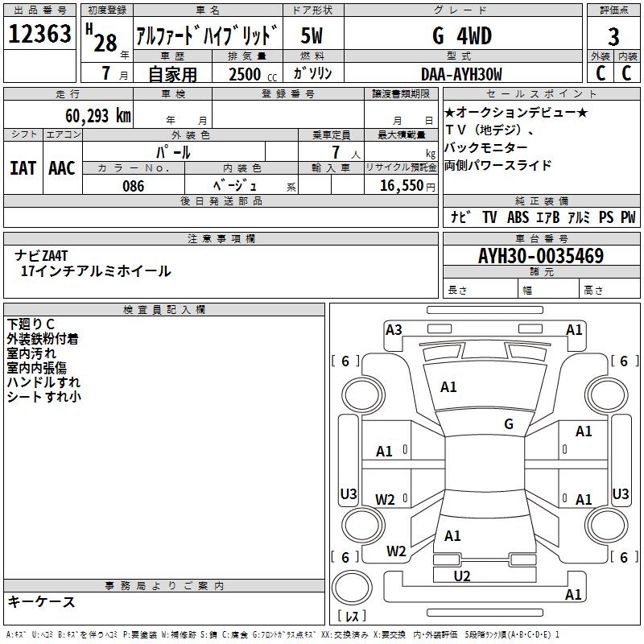Click the レス label under the spare tire
The image size is (644, 644).
click(x=352, y=617)
